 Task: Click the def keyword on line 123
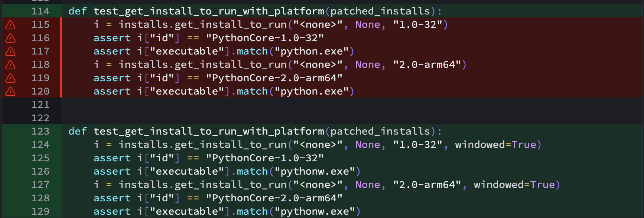(78, 132)
